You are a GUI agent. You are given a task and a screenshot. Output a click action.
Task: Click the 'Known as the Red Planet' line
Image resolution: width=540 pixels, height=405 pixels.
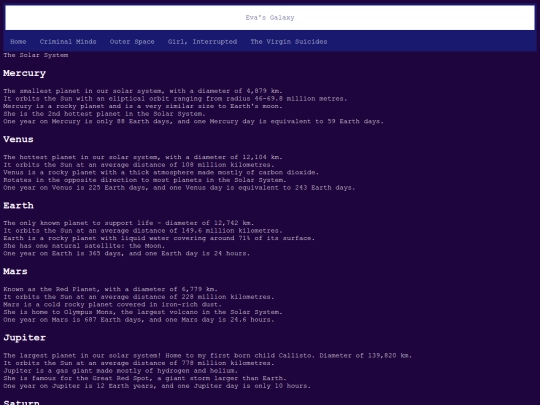[111, 289]
